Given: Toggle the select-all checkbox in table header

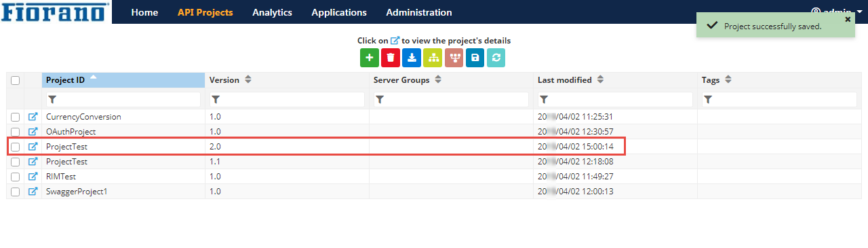Looking at the screenshot, I should click(15, 80).
